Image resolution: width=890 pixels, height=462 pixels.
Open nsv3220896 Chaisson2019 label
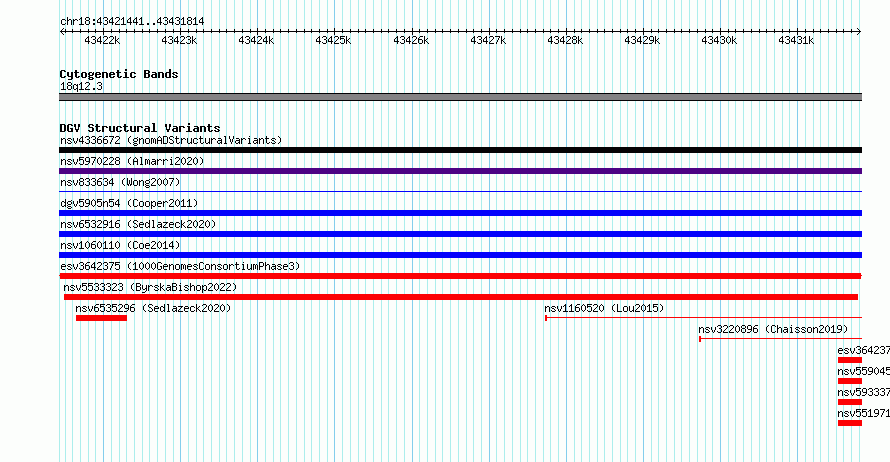click(773, 329)
